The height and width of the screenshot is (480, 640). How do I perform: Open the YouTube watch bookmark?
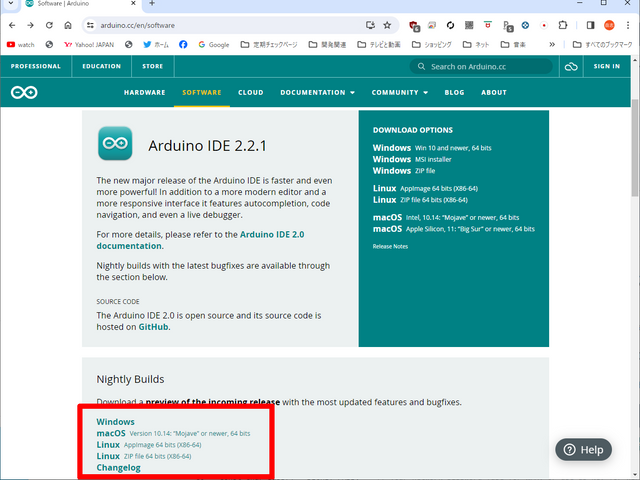(19, 45)
